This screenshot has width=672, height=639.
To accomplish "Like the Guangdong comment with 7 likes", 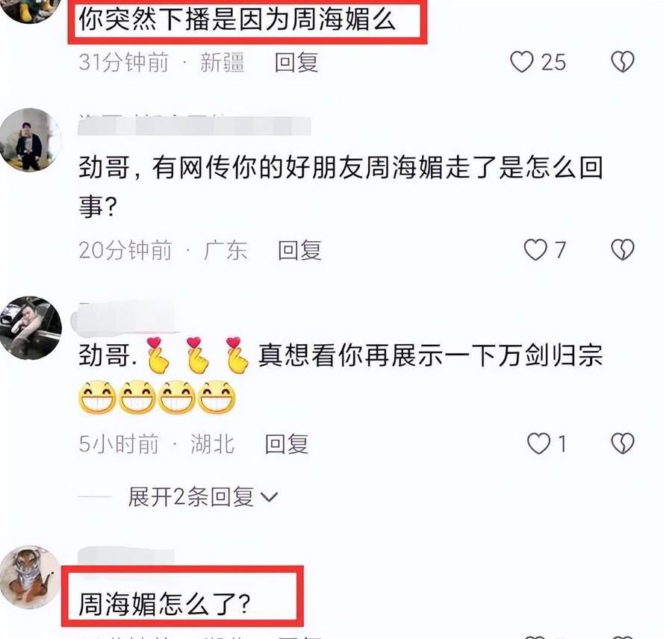I will click(x=535, y=250).
